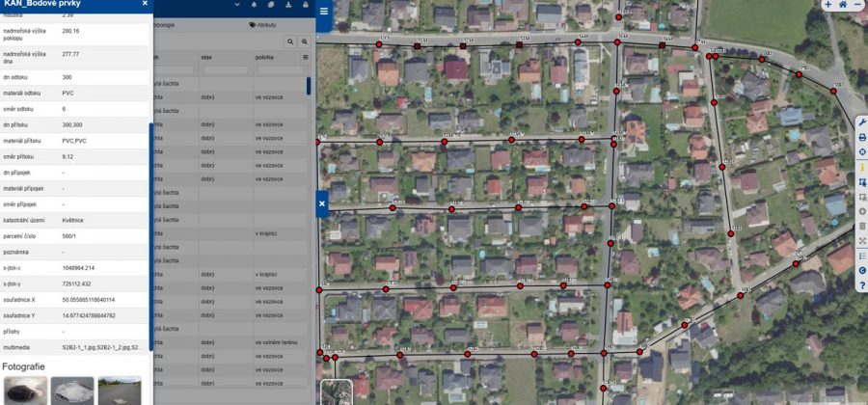
Task: Open the hamburger menu on map
Action: tap(323, 12)
